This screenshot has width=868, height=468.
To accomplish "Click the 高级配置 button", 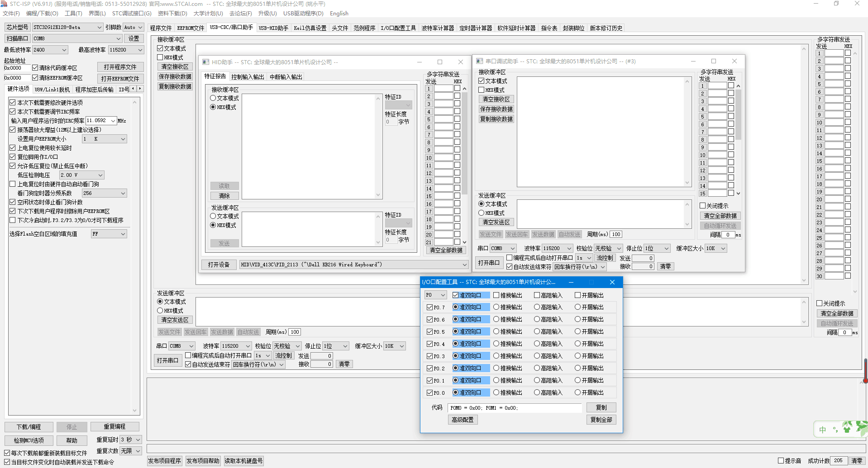I will pyautogui.click(x=463, y=420).
